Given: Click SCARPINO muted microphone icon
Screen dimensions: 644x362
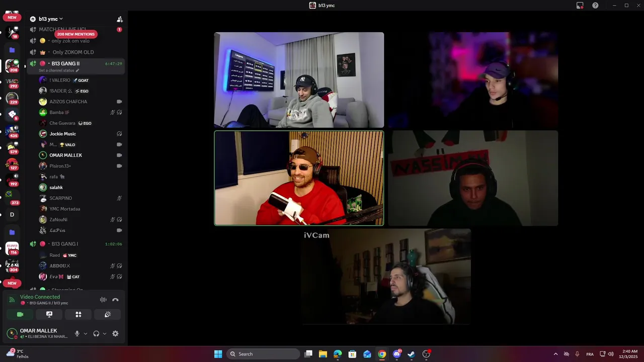Looking at the screenshot, I should 119,198.
